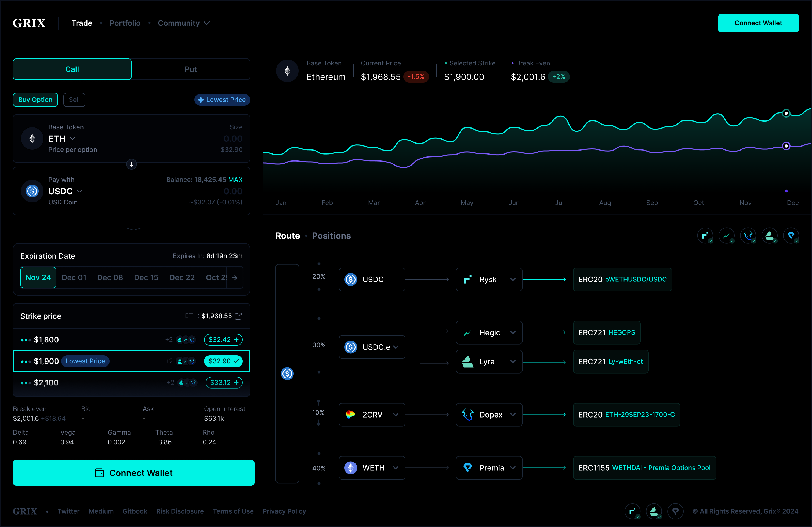812x527 pixels.
Task: Toggle the Hegic protocol filter icon
Action: coord(727,236)
